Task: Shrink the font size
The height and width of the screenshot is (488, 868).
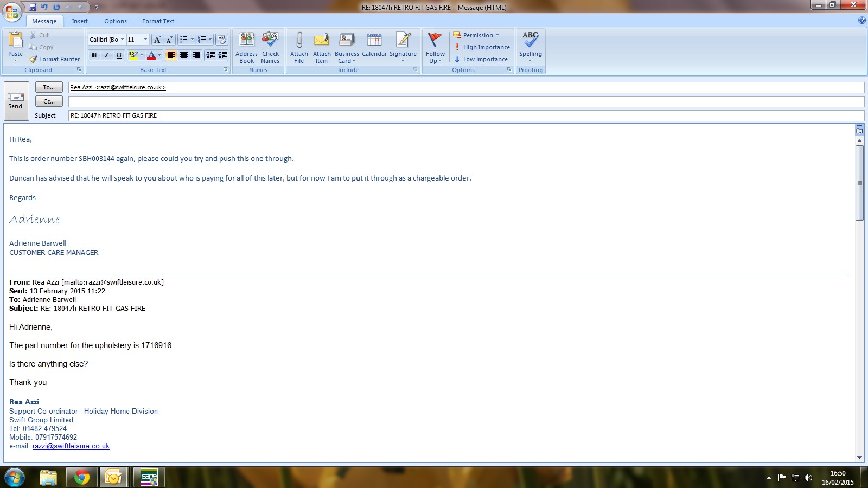Action: (169, 40)
